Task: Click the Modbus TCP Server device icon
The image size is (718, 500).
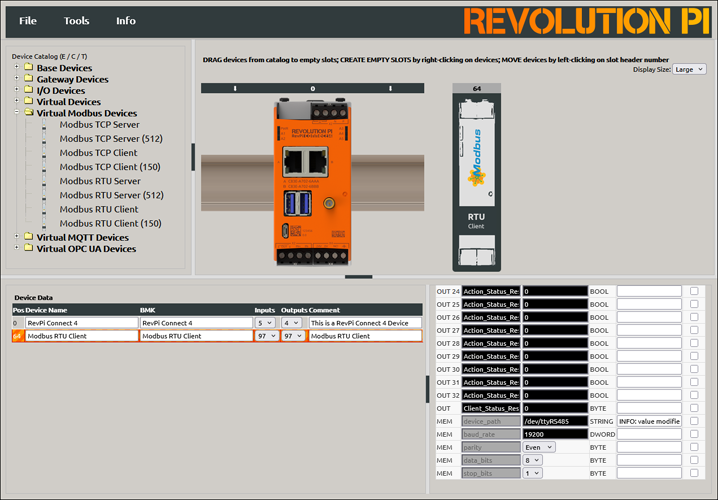Action: point(44,125)
